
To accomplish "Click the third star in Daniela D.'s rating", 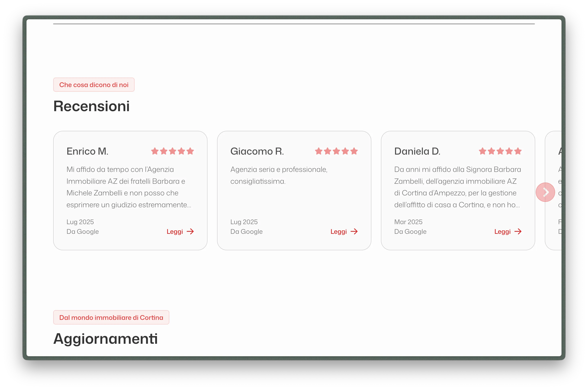I will coord(500,151).
